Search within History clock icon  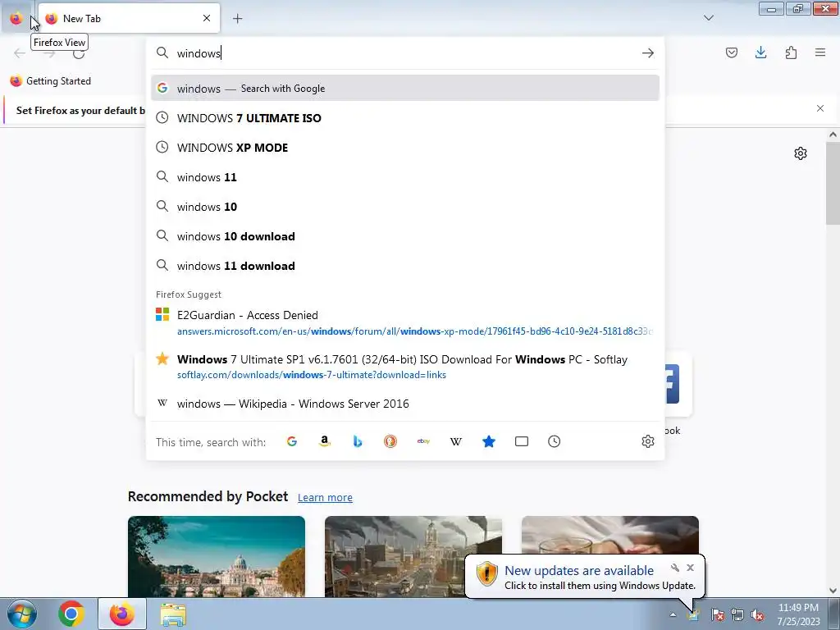(x=554, y=441)
